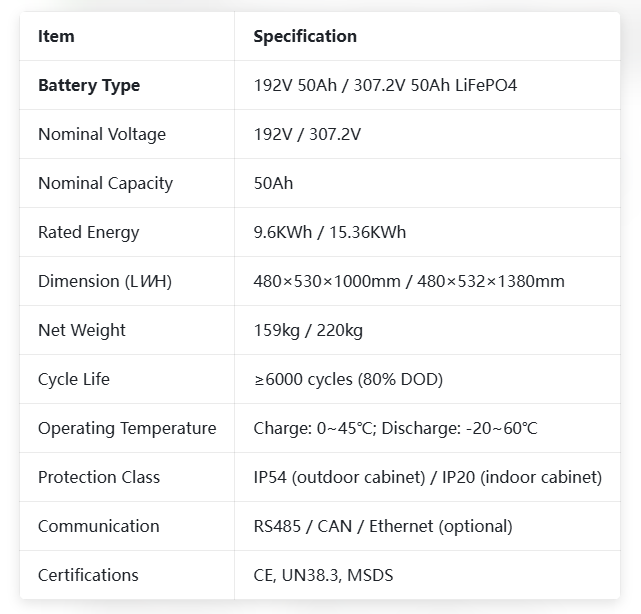Select the "Nominal Capacity" label cell
The height and width of the screenshot is (614, 641).
pos(105,183)
